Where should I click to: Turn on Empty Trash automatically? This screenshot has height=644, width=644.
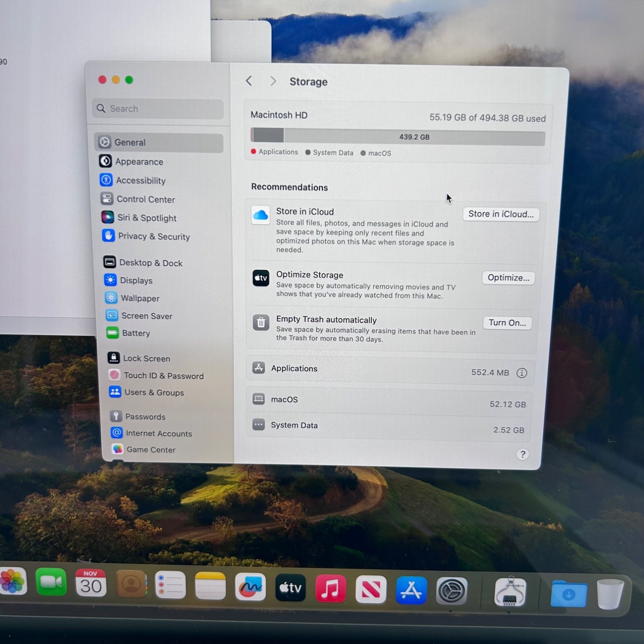[507, 323]
